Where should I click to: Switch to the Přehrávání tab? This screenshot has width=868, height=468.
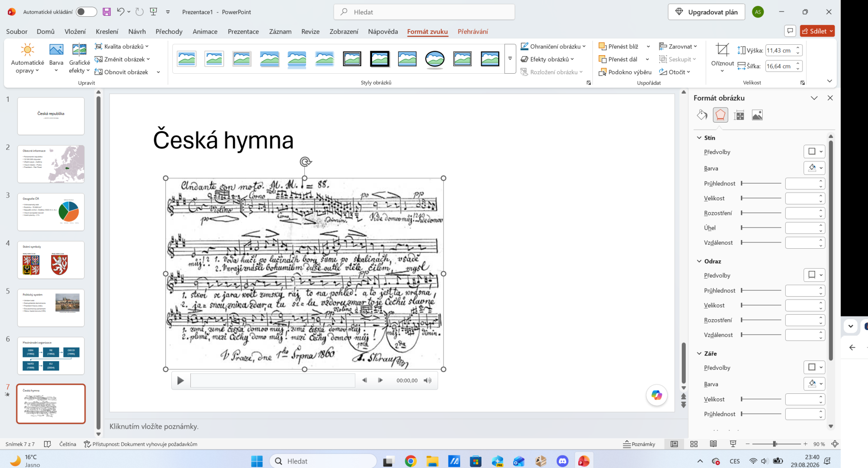coord(473,31)
